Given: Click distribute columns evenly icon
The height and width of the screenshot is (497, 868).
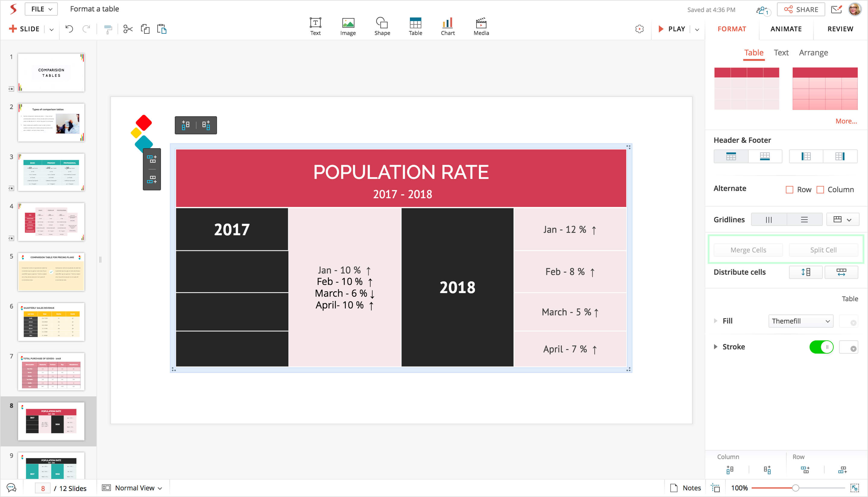Looking at the screenshot, I should [x=841, y=272].
